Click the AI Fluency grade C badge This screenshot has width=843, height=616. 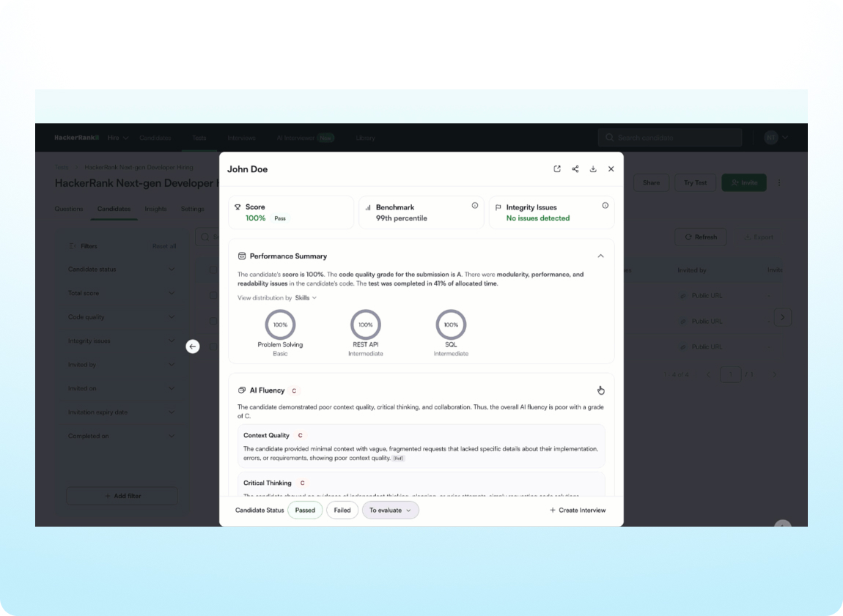point(294,390)
